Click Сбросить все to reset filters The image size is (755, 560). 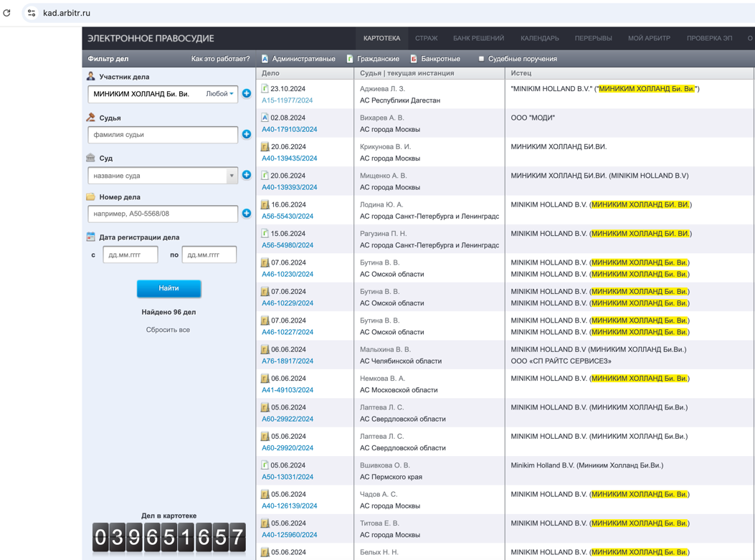coord(168,330)
